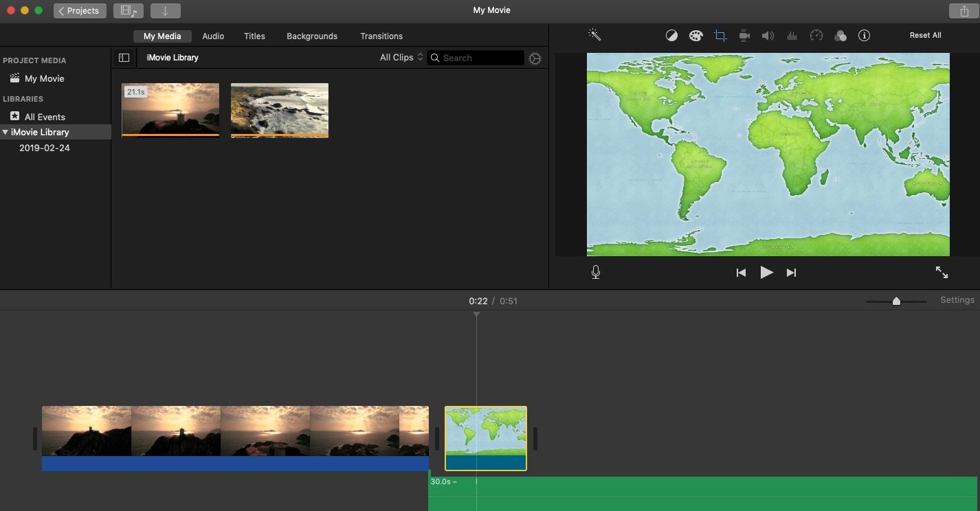Open the cropping tool

pyautogui.click(x=720, y=35)
